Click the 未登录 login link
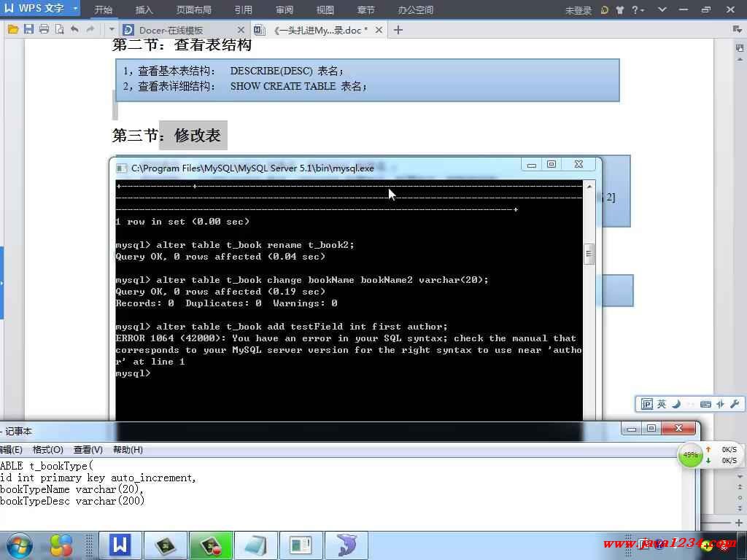The image size is (747, 560). 578,10
